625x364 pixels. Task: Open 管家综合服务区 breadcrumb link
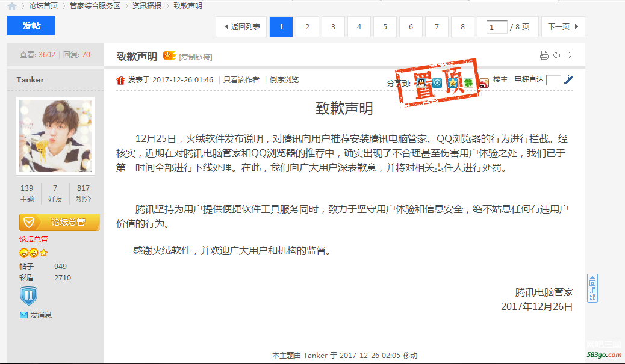tap(95, 6)
